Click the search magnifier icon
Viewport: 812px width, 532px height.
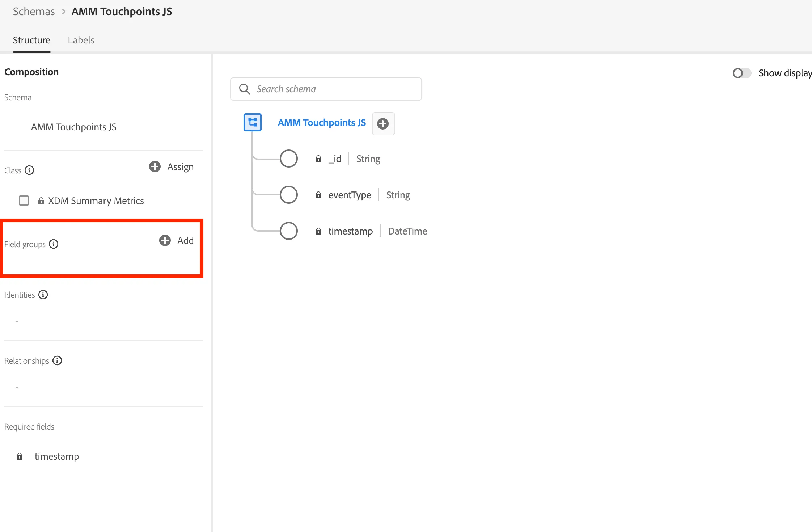click(245, 89)
